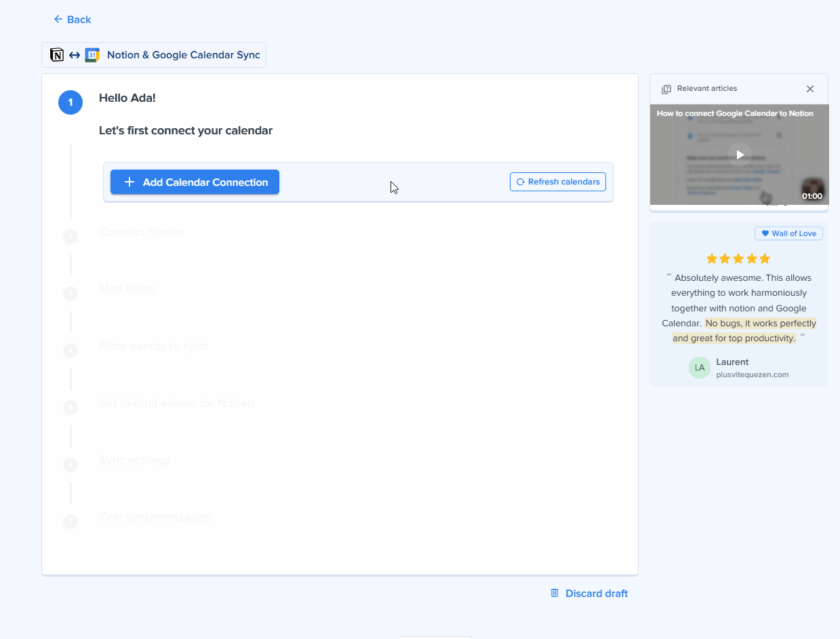This screenshot has height=639, width=840.
Task: Go back using the Back link
Action: coord(72,19)
